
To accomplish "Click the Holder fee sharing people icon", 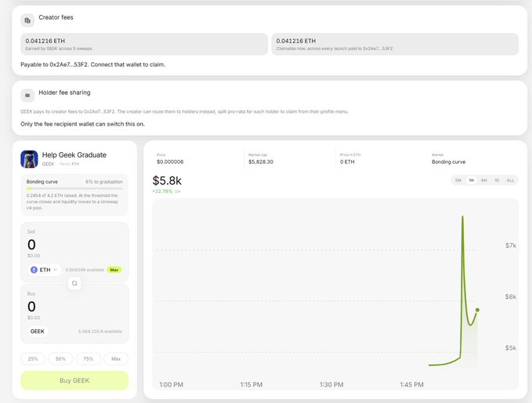I will 27,96.
